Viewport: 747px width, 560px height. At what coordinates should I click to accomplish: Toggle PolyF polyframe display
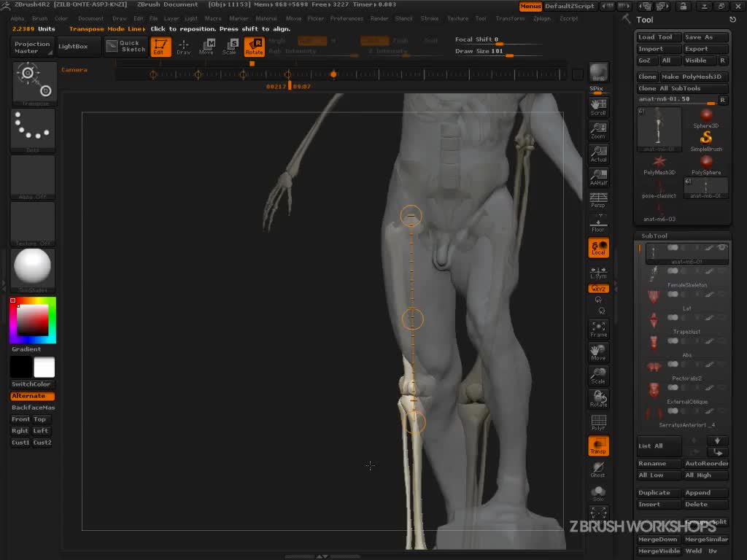pos(598,422)
